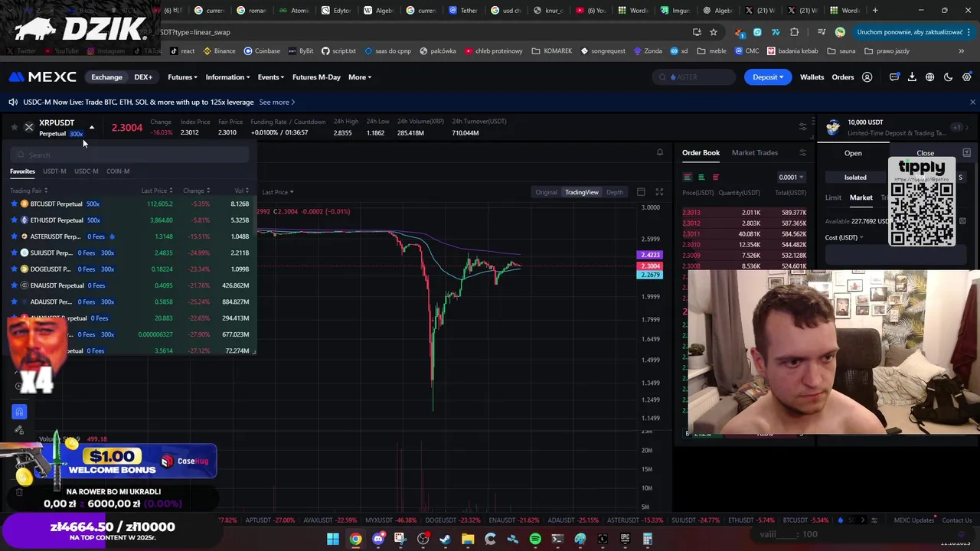This screenshot has width=980, height=551.
Task: Open Futures M-Day menu item
Action: 316,77
